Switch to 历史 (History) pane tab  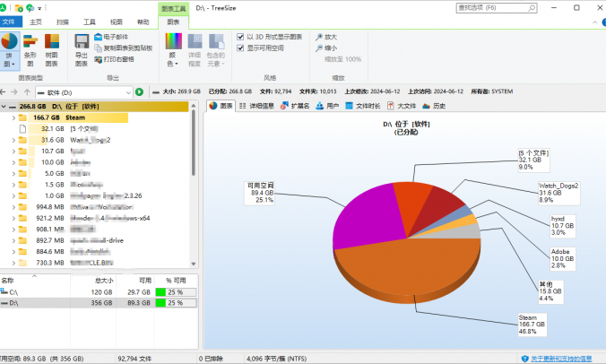click(x=434, y=106)
